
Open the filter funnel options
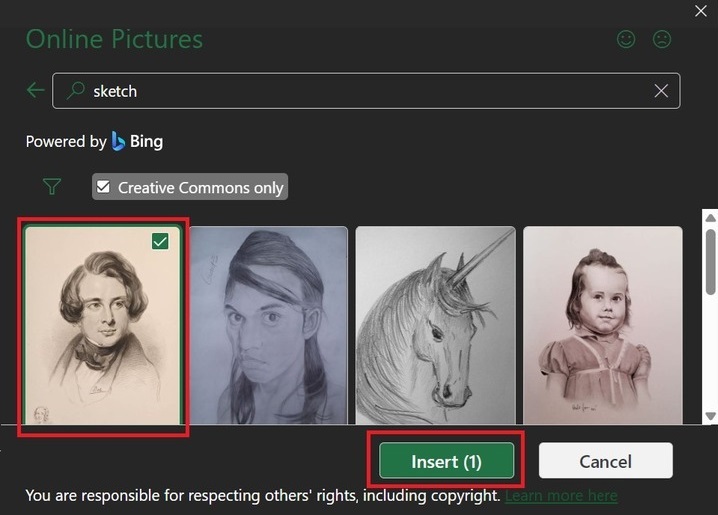point(52,186)
